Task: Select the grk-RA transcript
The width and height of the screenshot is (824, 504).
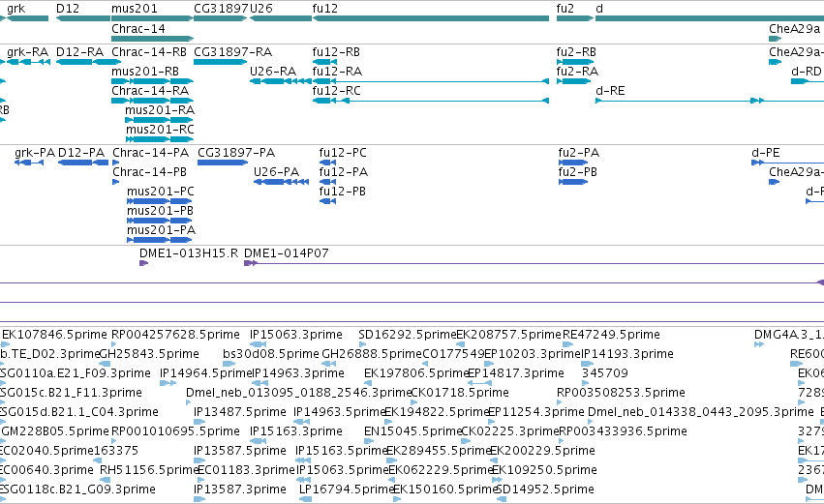Action: coord(28,62)
